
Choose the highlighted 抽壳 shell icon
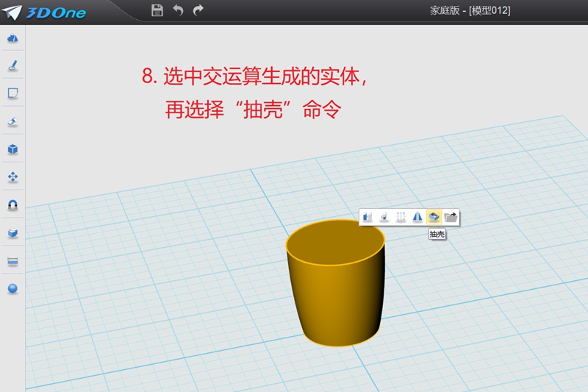tap(434, 217)
